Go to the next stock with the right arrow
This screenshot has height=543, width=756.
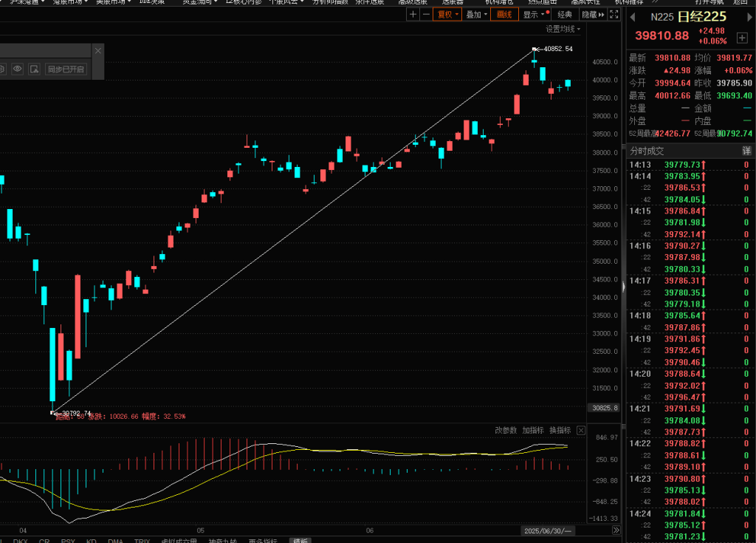tap(750, 18)
